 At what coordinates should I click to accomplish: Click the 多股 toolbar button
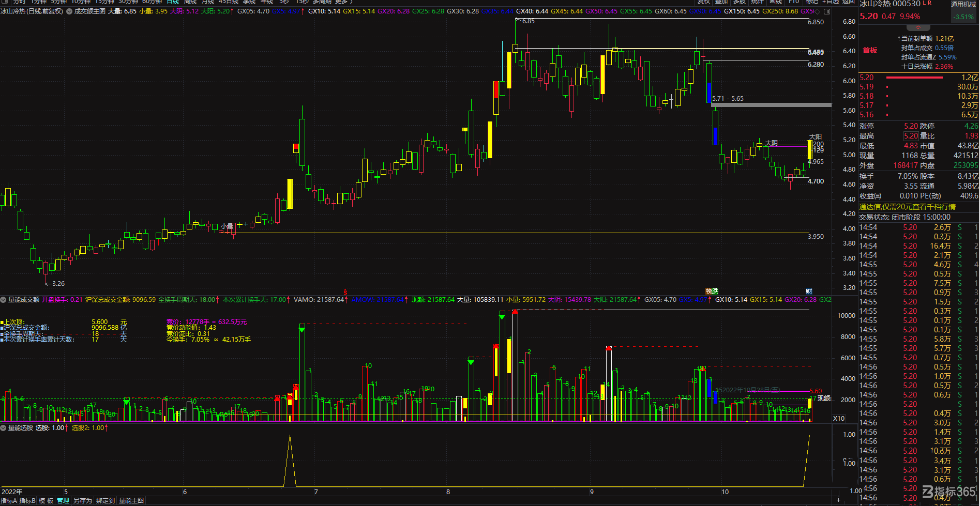coord(740,2)
